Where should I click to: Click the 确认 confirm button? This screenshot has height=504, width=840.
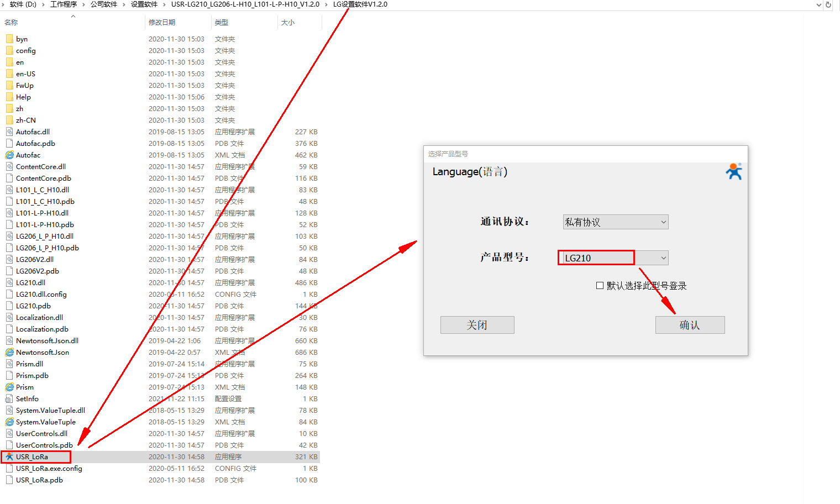pos(690,325)
